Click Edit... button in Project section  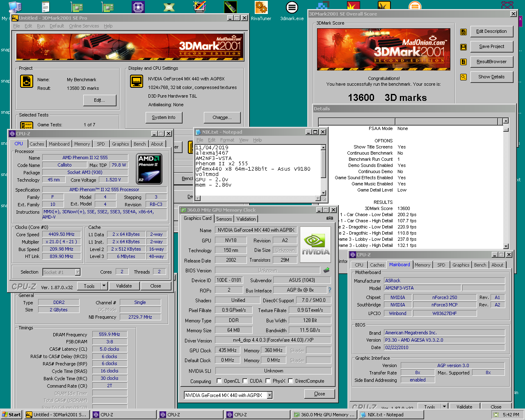(100, 100)
